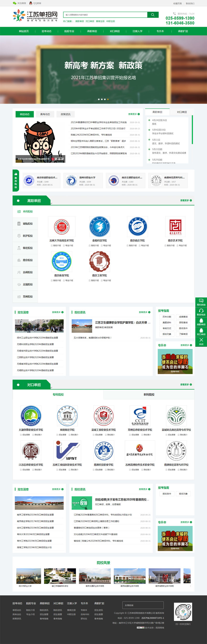Expand 查看更多 in 对口单招 section header
Image resolution: width=207 pixels, height=644 pixels.
[186, 385]
